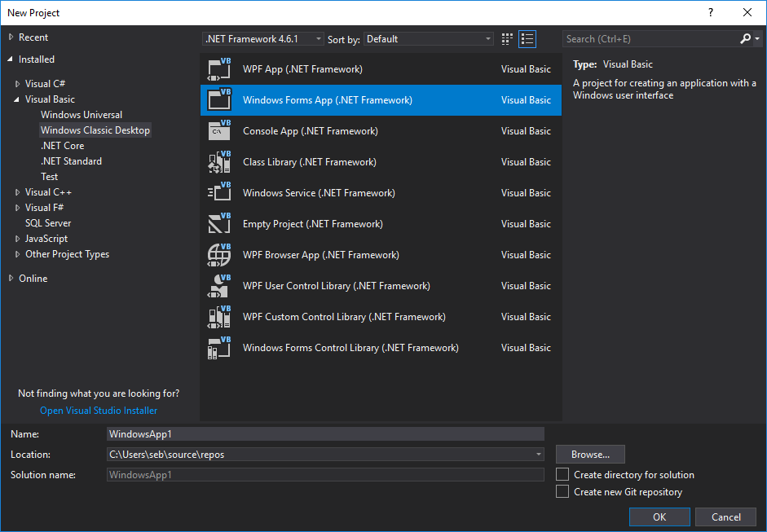
Task: Open the Sort by dropdown
Action: click(429, 38)
